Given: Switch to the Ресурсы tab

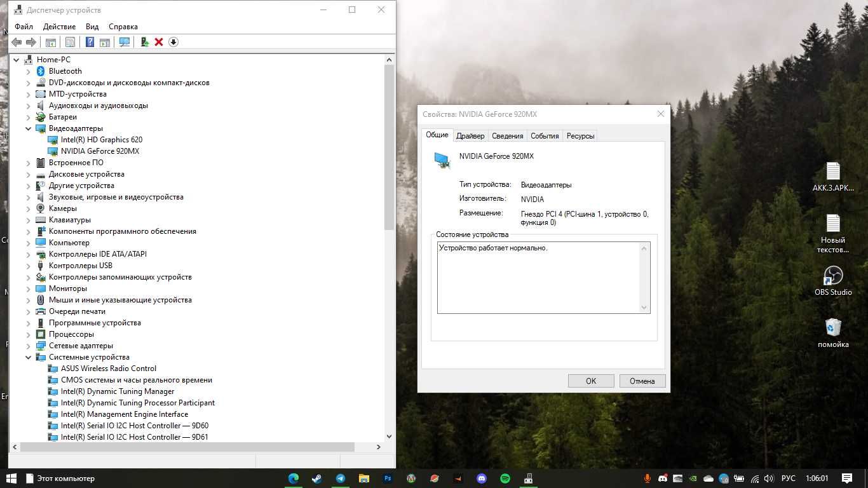Looking at the screenshot, I should point(580,136).
